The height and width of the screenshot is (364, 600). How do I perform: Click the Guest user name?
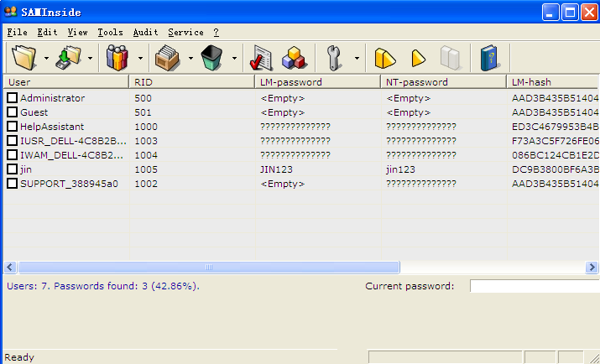click(x=34, y=112)
